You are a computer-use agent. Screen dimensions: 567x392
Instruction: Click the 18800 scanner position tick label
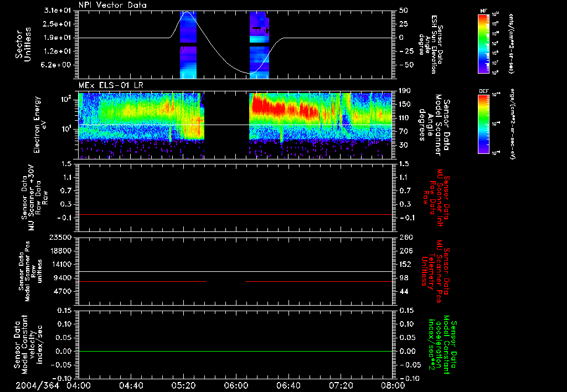pos(60,251)
